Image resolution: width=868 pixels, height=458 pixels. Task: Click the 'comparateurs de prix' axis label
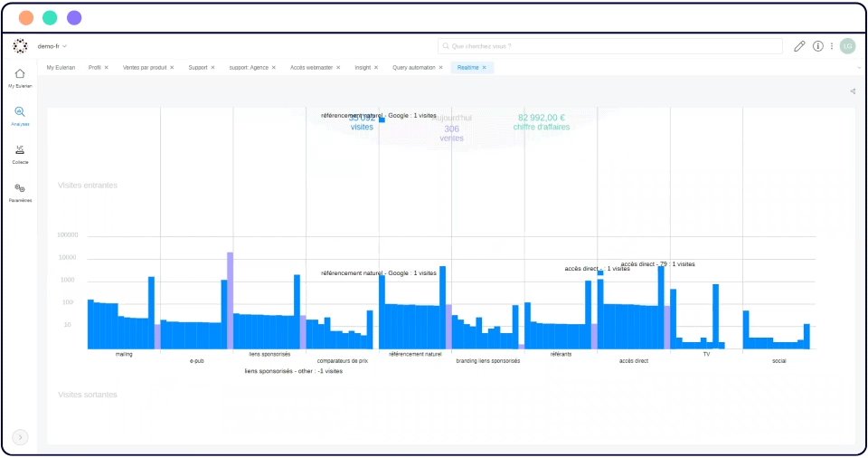click(x=342, y=361)
